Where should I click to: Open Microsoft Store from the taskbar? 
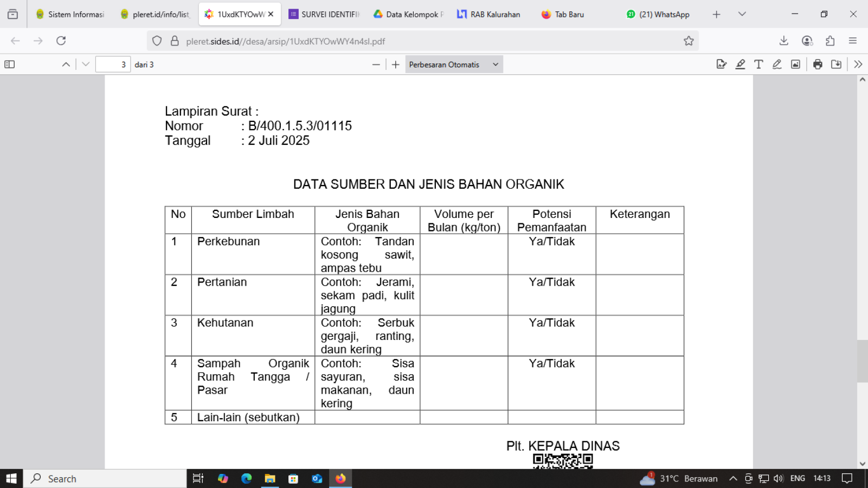[x=293, y=479]
